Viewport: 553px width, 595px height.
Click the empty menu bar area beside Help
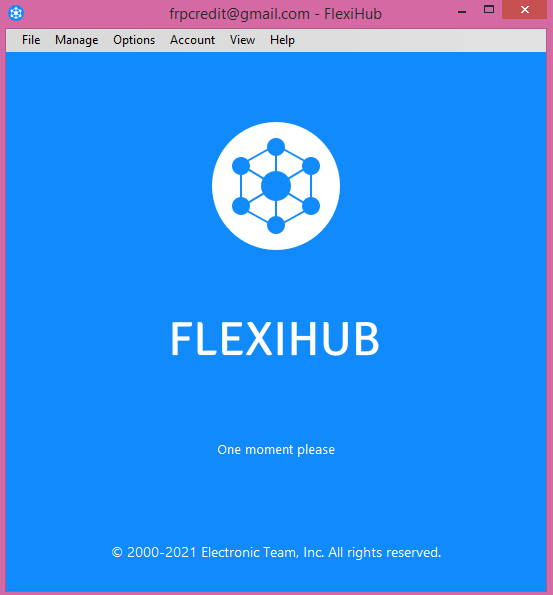tap(421, 40)
